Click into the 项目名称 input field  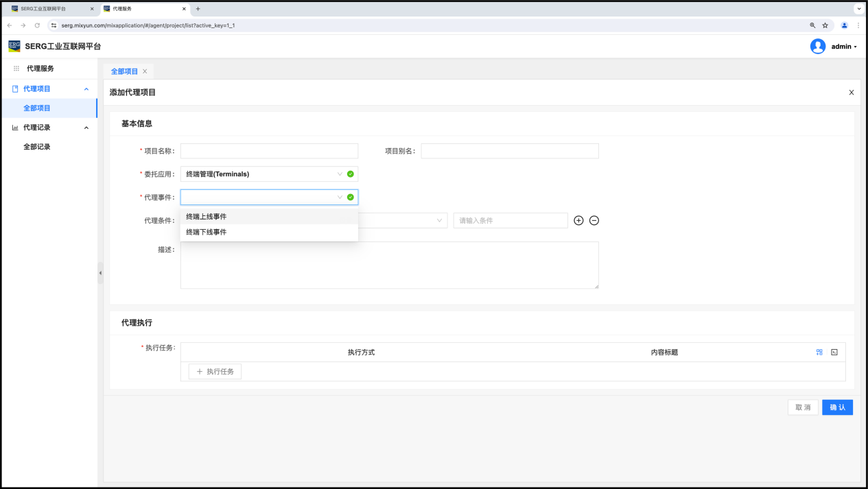(269, 151)
